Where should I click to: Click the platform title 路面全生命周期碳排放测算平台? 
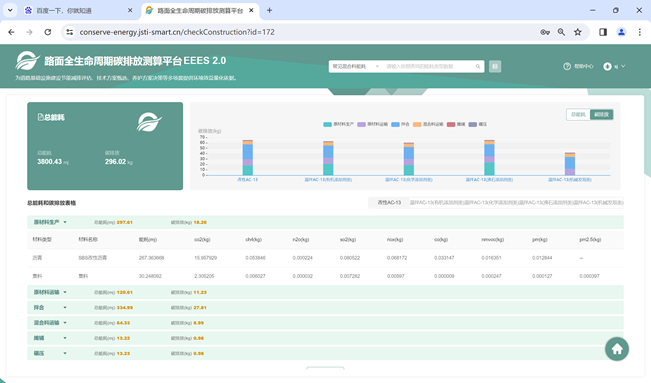[x=113, y=61]
